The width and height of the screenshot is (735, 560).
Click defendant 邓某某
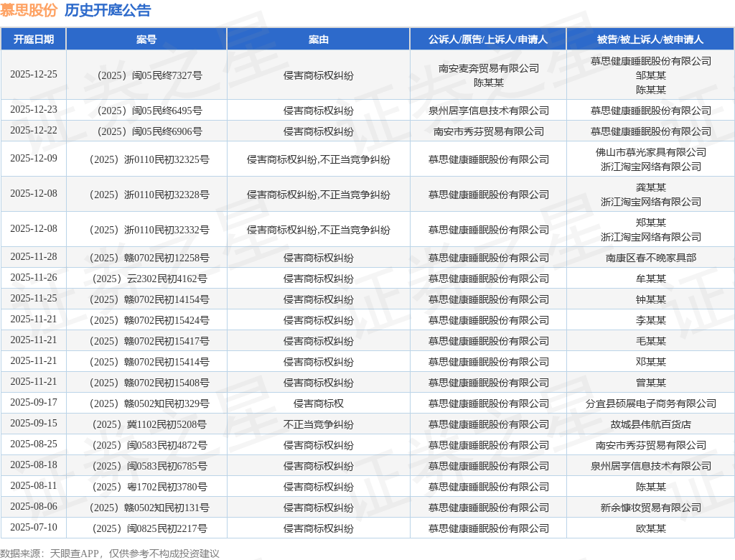tap(650, 362)
